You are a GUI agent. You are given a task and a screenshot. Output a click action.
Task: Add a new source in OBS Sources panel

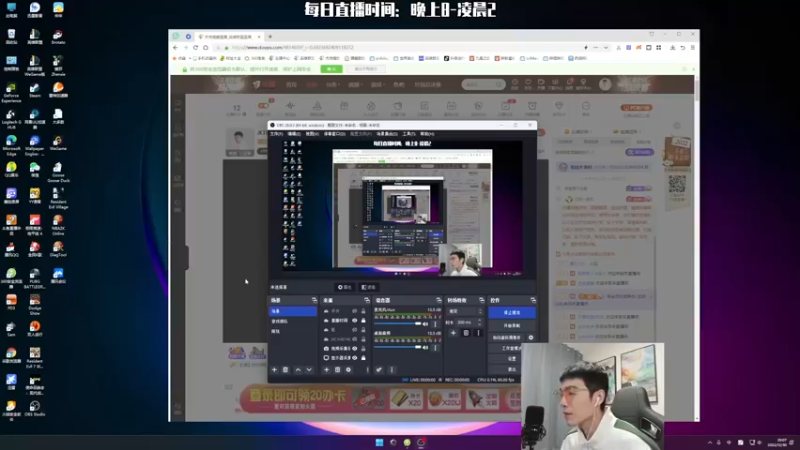[x=327, y=370]
